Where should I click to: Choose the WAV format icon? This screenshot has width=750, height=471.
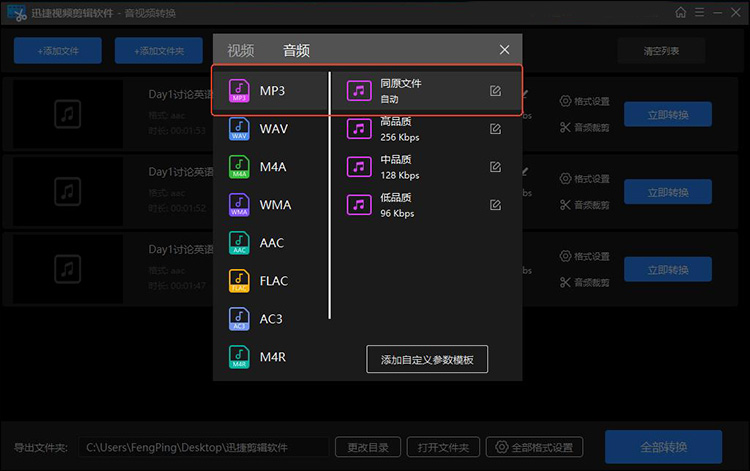239,129
